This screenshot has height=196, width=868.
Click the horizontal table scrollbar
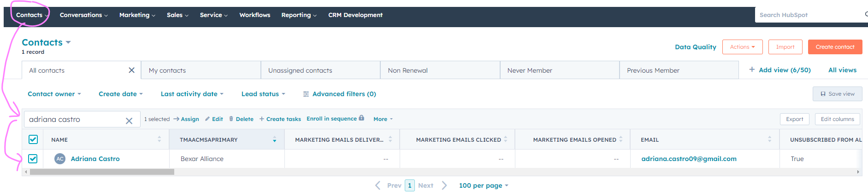[102, 172]
